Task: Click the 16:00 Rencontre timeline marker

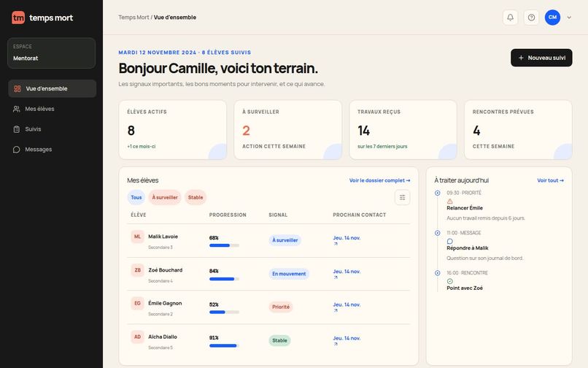Action: [437, 273]
